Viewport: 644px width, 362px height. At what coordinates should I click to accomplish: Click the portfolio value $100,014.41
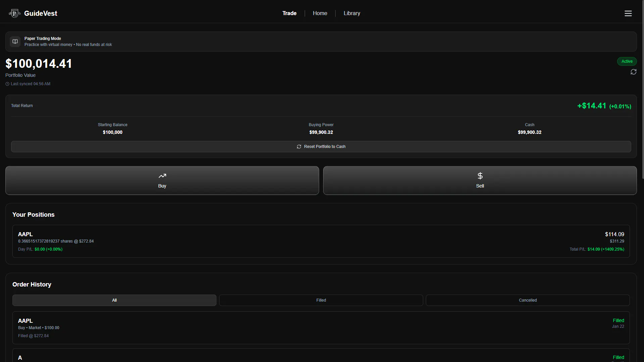pos(39,64)
